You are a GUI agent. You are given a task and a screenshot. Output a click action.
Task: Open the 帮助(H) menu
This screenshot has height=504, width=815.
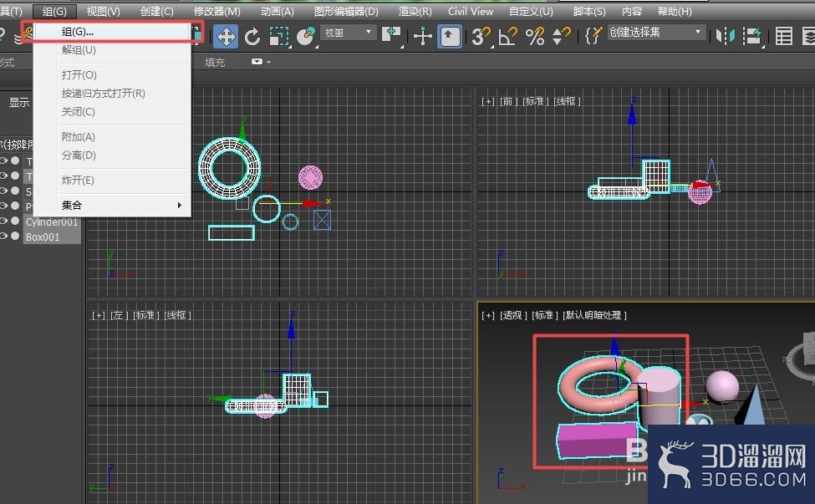[674, 12]
